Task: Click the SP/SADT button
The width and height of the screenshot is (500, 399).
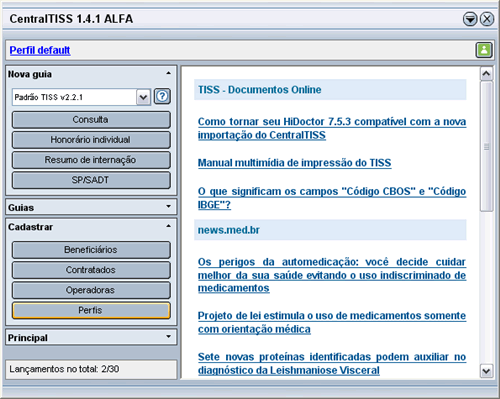Action: [91, 180]
